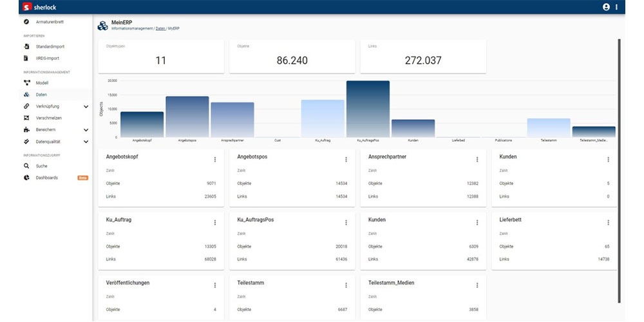644x322 pixels.
Task: Open the Angebotskopf card options menu
Action: (x=214, y=159)
